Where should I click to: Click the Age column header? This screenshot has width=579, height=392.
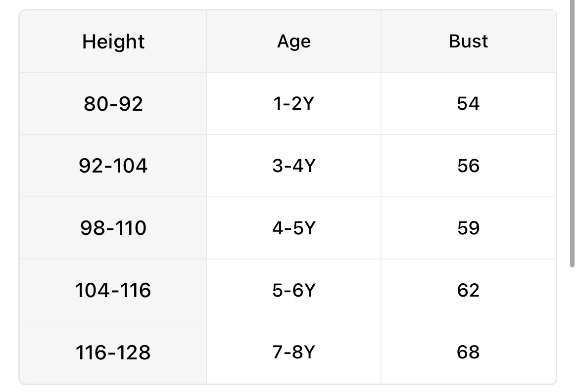[x=293, y=42]
